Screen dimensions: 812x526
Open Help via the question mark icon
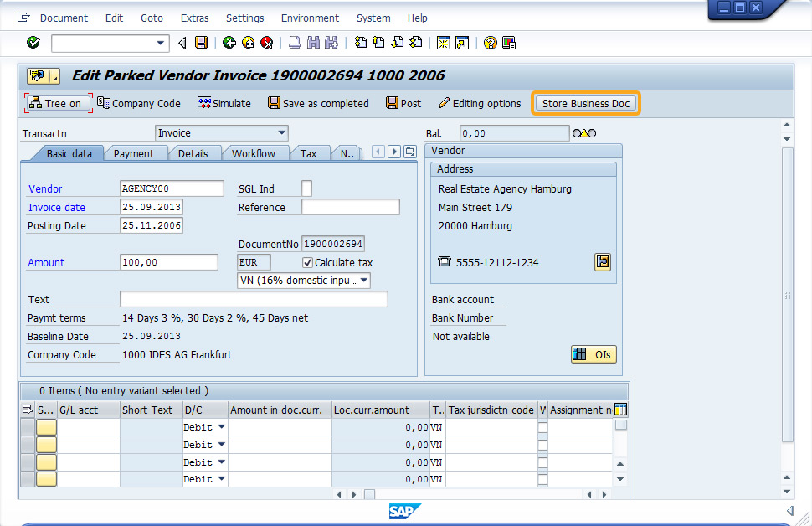(x=490, y=43)
